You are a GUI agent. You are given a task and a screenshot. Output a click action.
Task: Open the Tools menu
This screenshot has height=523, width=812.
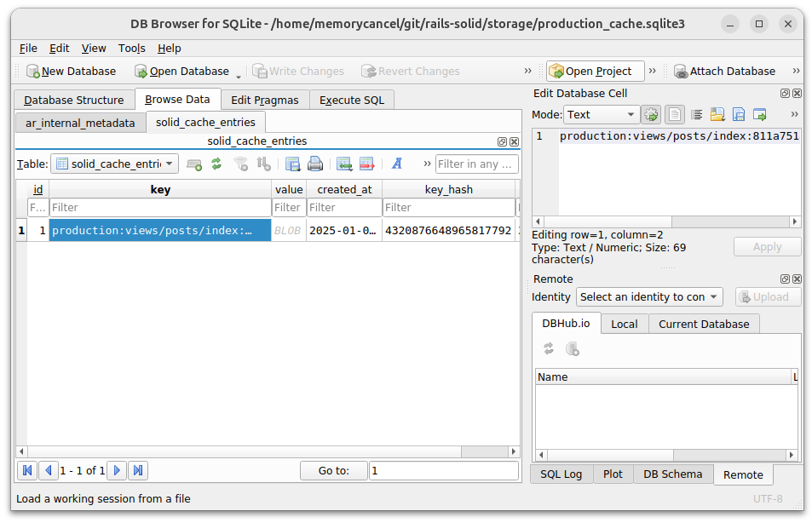point(131,49)
